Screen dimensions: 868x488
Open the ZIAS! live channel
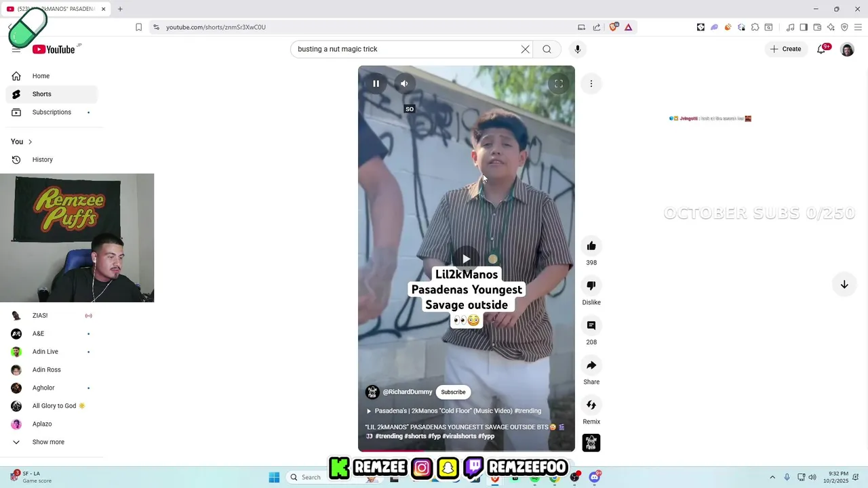pyautogui.click(x=52, y=315)
